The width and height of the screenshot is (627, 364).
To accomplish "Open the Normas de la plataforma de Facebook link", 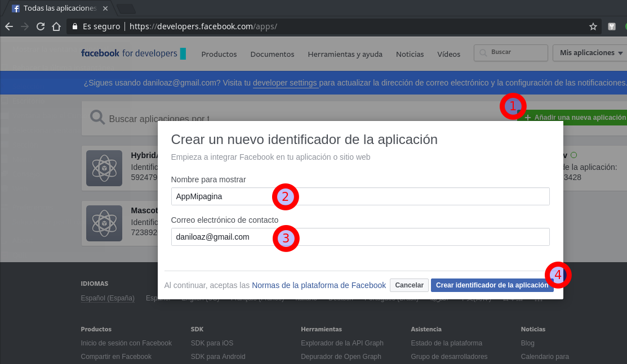I will point(319,285).
